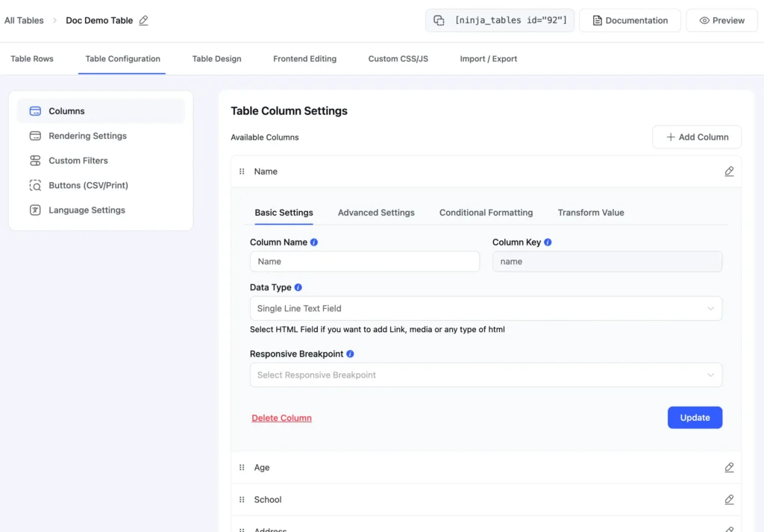Expand the School column row
The width and height of the screenshot is (764, 532).
pos(486,500)
